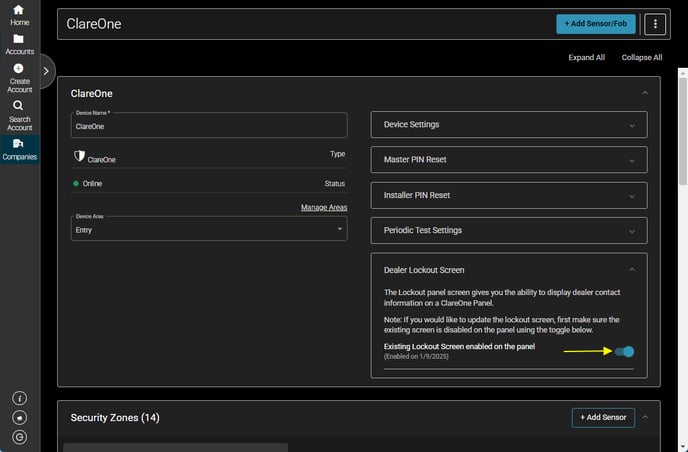Go to Home in the sidebar
The image size is (688, 452).
point(19,15)
